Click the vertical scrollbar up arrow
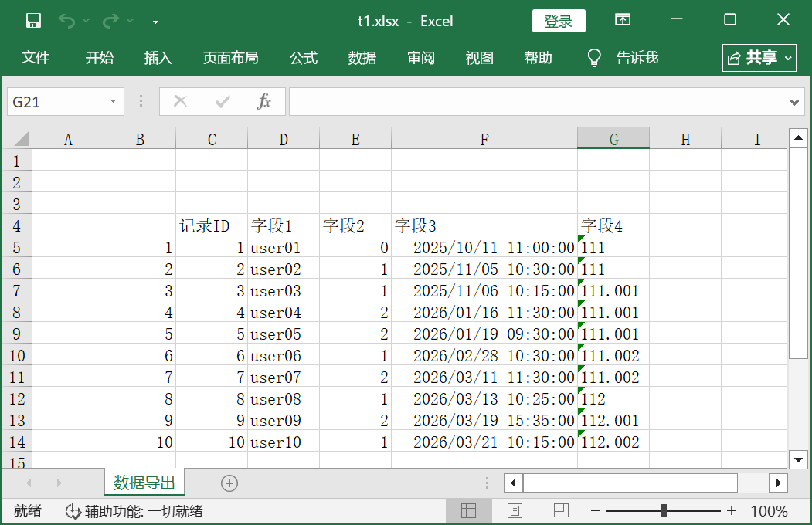812x525 pixels. point(799,137)
